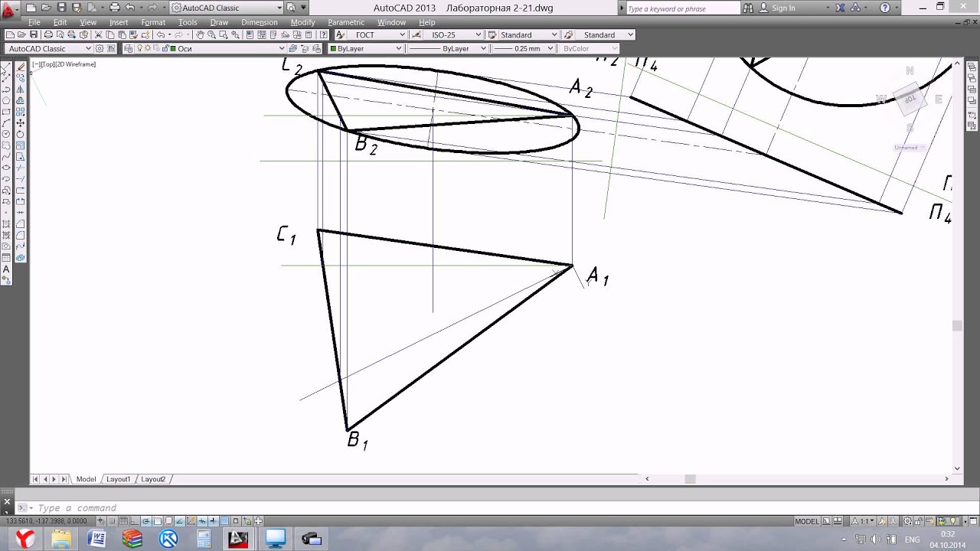Click the Plot icon in Standard toolbar
Image resolution: width=980 pixels, height=551 pixels.
[48, 34]
